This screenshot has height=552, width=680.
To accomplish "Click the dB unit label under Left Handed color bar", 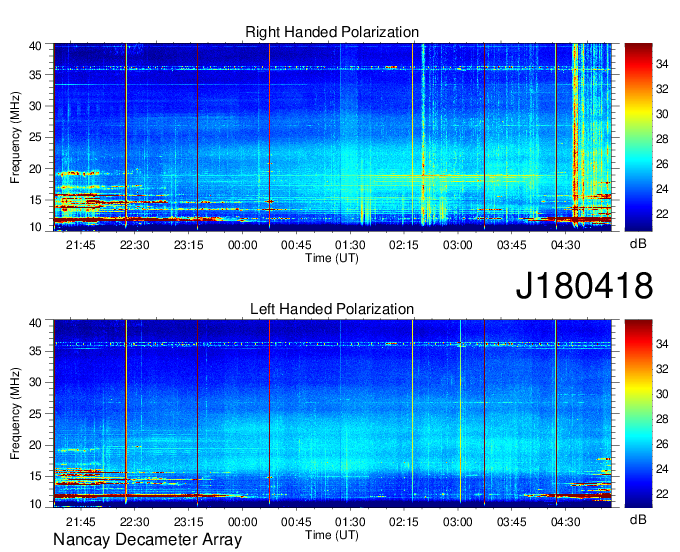I will (x=638, y=519).
